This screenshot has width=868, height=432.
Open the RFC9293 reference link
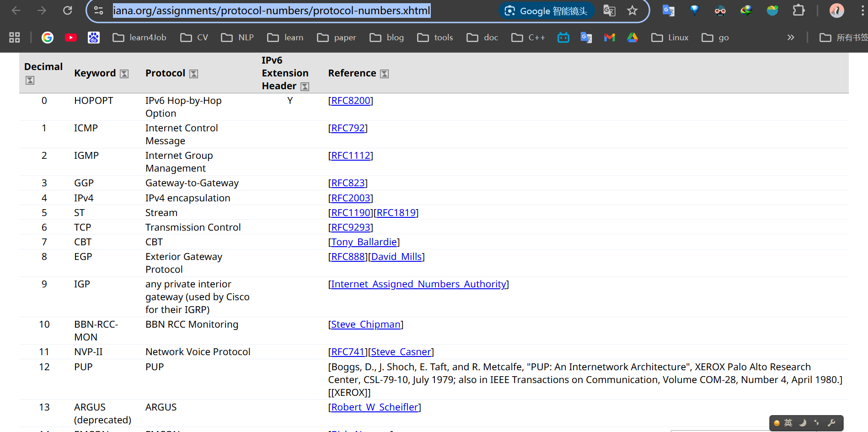(351, 227)
